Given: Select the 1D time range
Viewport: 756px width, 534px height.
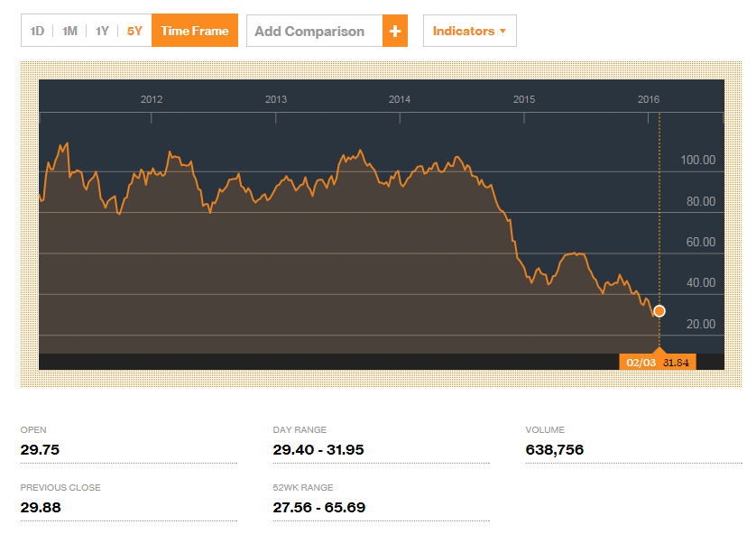Looking at the screenshot, I should [37, 32].
